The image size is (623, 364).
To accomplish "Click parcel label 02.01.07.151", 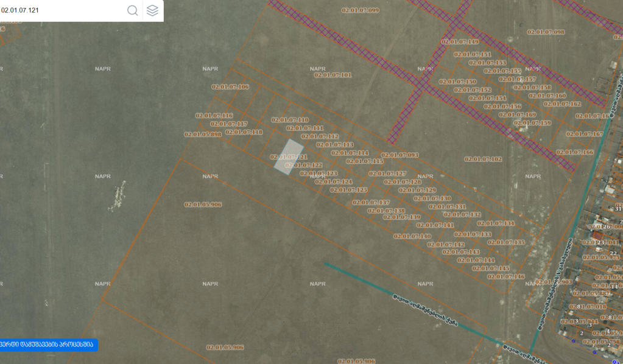I will point(473,54).
